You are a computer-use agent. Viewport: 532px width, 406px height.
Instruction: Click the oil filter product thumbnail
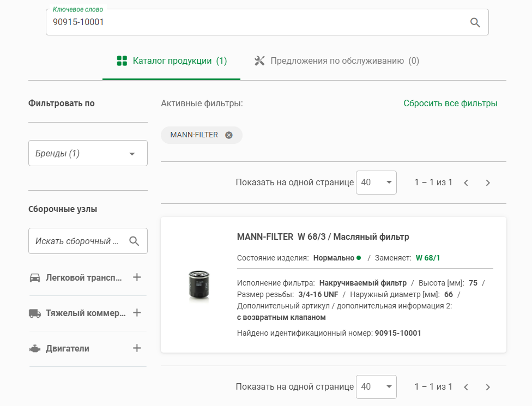click(199, 285)
